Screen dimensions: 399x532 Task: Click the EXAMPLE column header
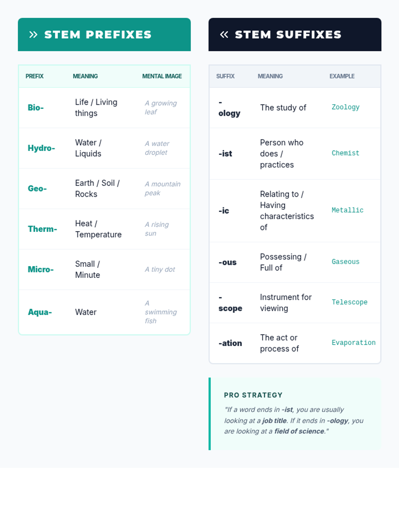(342, 76)
